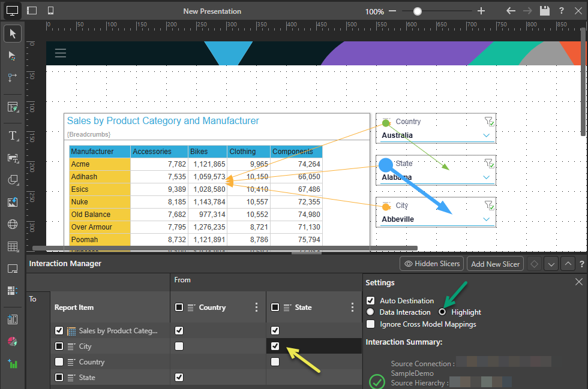This screenshot has width=588, height=389.
Task: Open Interaction Manager help question mark
Action: tap(581, 264)
